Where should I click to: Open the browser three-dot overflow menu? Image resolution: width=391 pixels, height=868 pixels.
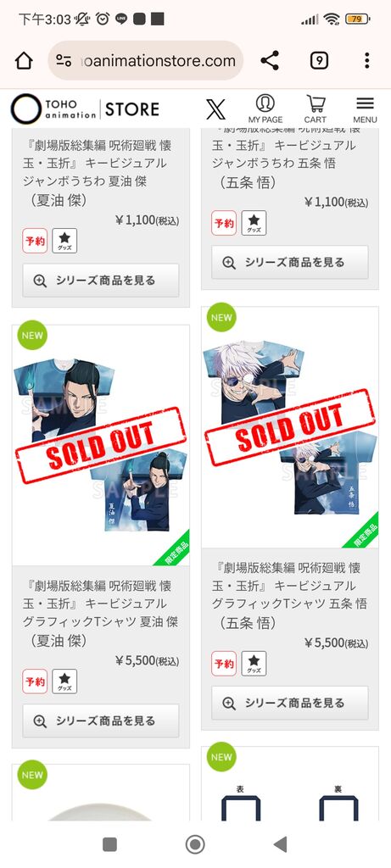pos(366,60)
